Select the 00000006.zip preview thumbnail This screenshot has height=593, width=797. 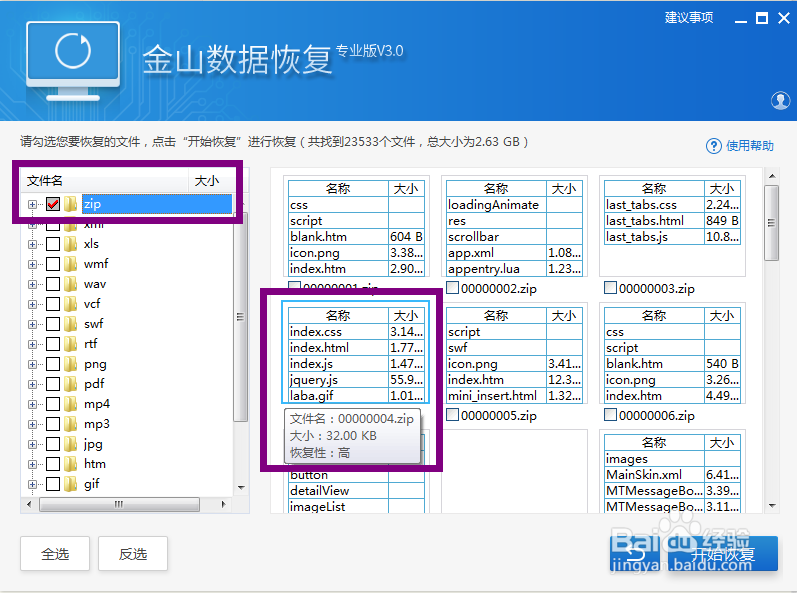[672, 353]
